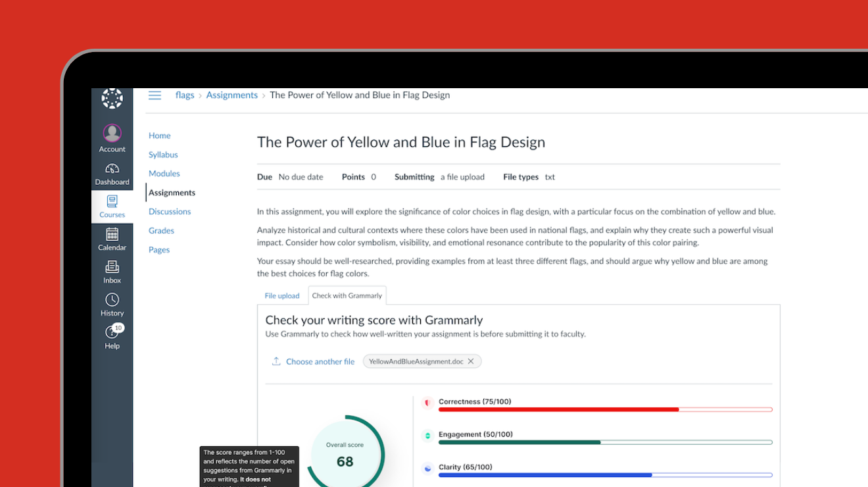Click the Overall score 68 circle

click(345, 453)
